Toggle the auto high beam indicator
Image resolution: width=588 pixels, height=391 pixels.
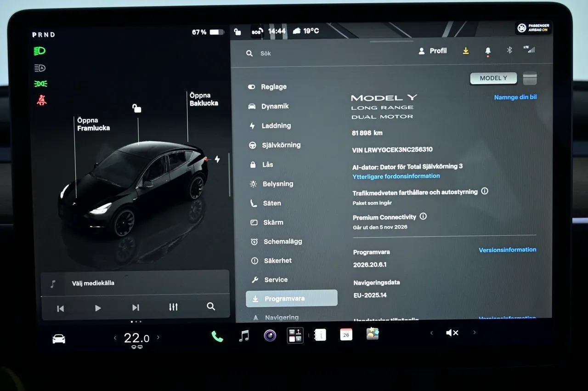tap(40, 68)
